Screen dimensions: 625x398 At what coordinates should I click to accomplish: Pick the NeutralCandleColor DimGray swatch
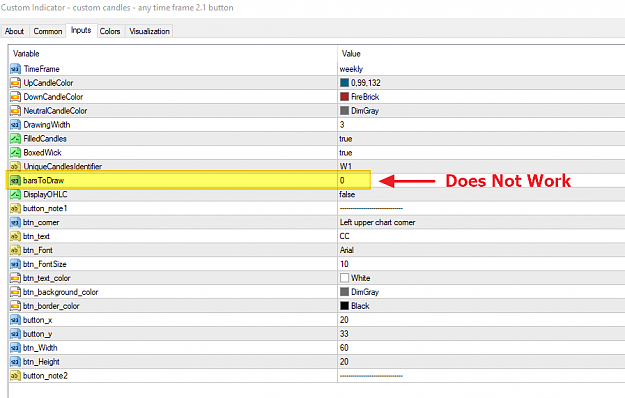(x=344, y=111)
